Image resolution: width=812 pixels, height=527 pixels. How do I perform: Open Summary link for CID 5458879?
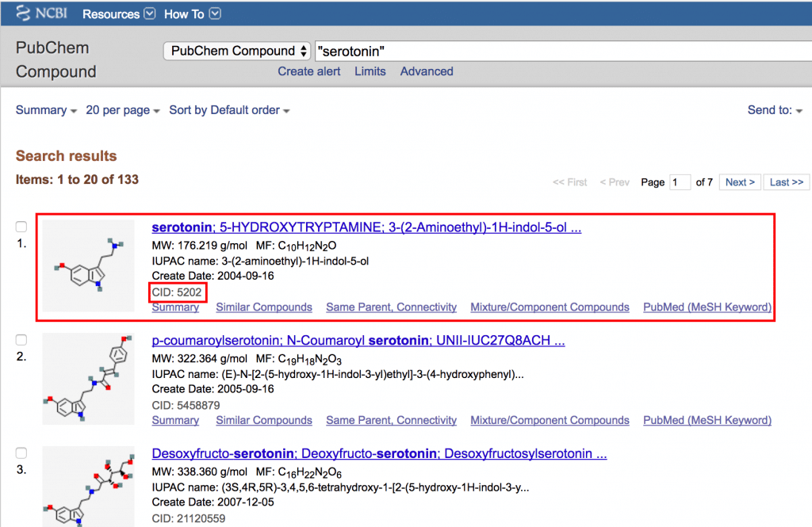click(x=175, y=420)
